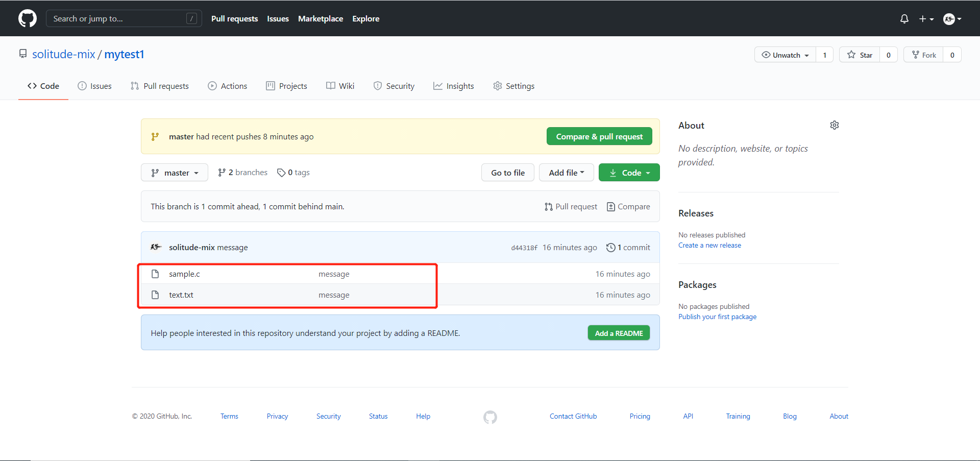The width and height of the screenshot is (980, 461).
Task: Open Help in footer
Action: pos(423,416)
